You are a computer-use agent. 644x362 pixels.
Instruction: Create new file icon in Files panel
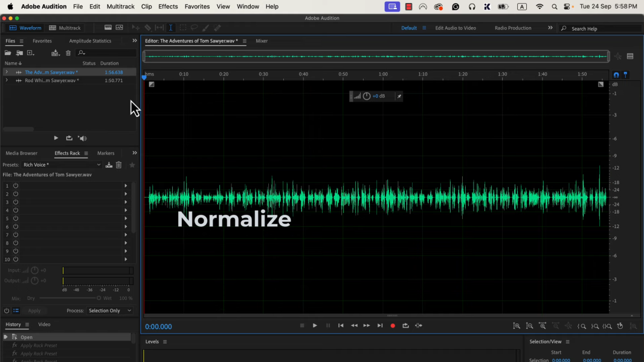coord(30,52)
